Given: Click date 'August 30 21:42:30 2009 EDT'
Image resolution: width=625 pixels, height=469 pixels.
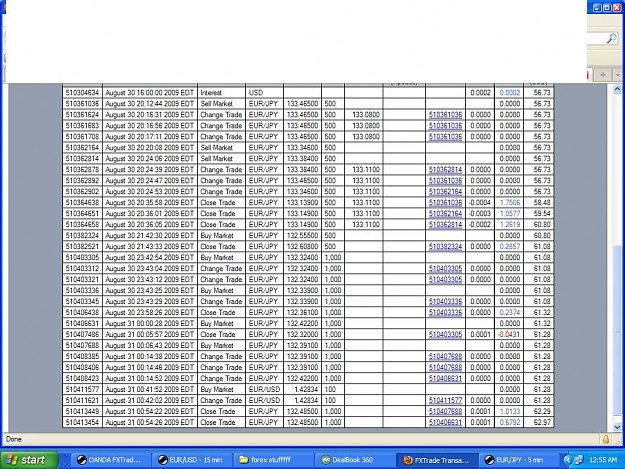Looking at the screenshot, I should [149, 235].
